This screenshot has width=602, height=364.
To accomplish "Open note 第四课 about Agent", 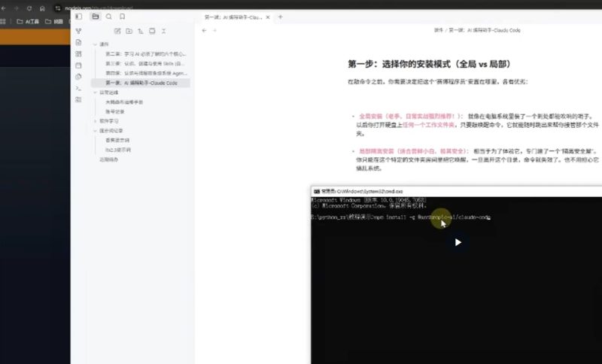I will 146,73.
